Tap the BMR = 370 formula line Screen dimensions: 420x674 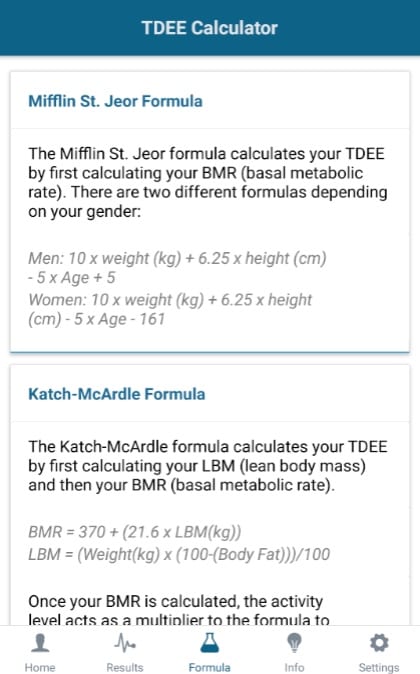click(135, 532)
